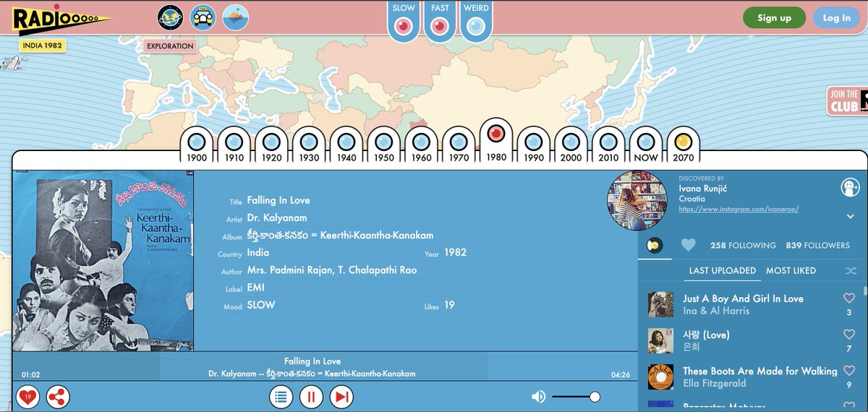Like These Boots Are Made for Walking
The width and height of the screenshot is (868, 412).
[849, 371]
